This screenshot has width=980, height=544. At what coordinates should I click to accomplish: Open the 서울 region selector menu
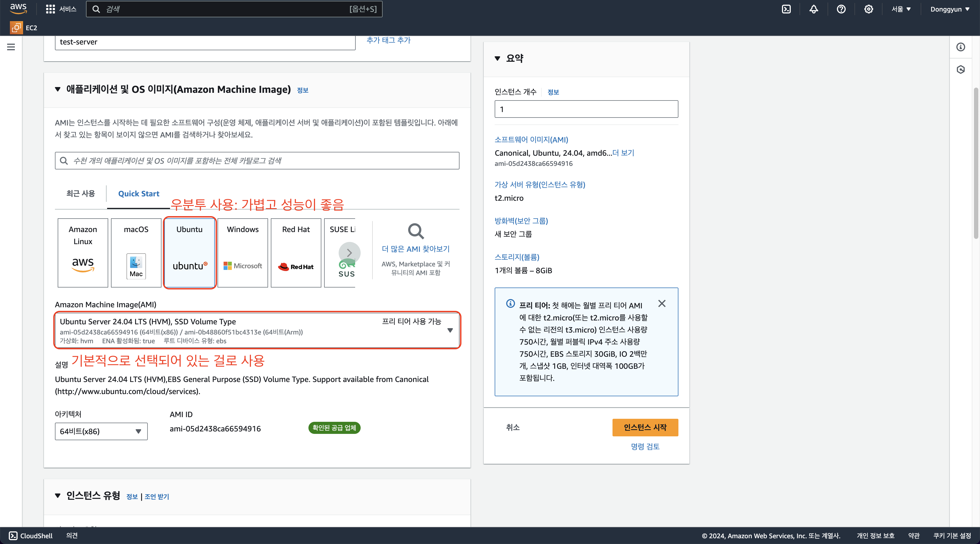[901, 9]
